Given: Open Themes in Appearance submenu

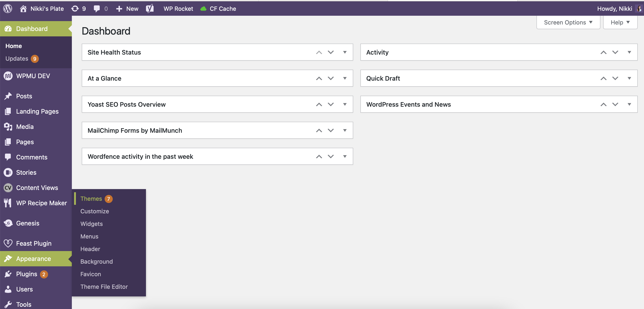Looking at the screenshot, I should (91, 199).
